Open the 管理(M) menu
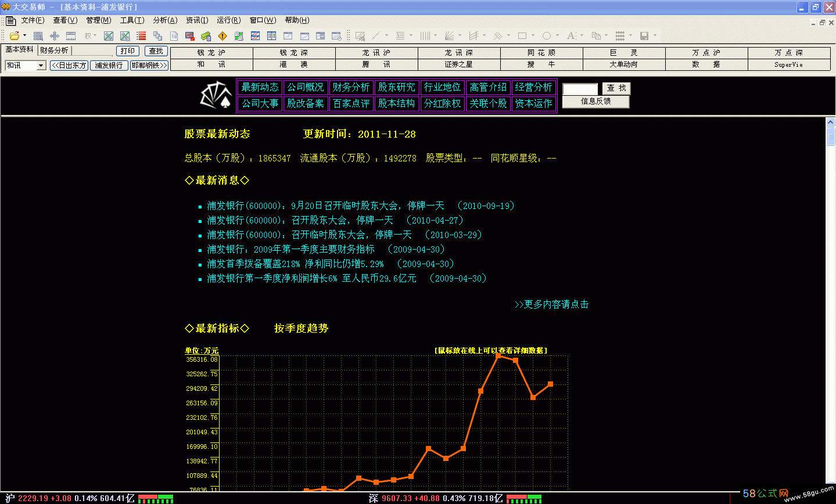Viewport: 836px width, 504px height. point(99,20)
